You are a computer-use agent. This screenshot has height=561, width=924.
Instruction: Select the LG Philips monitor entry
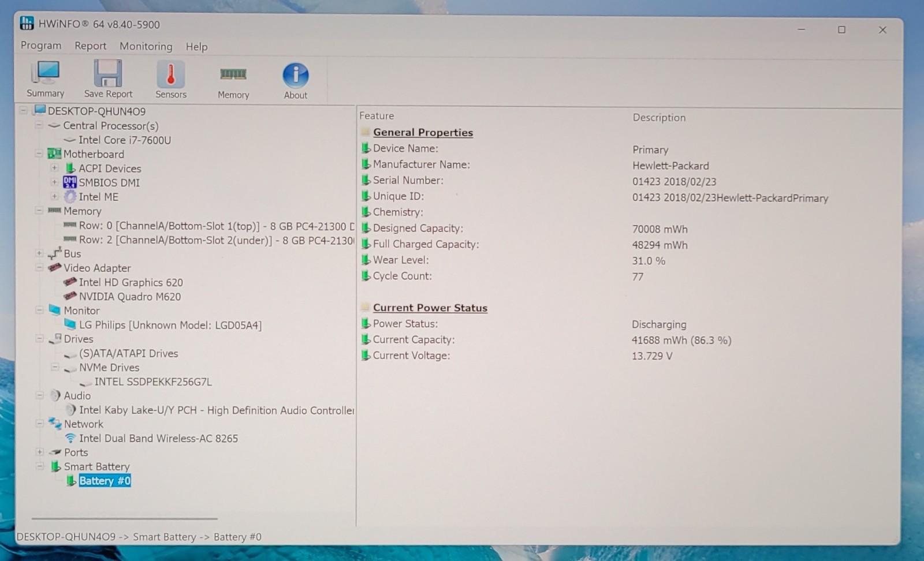tap(170, 325)
